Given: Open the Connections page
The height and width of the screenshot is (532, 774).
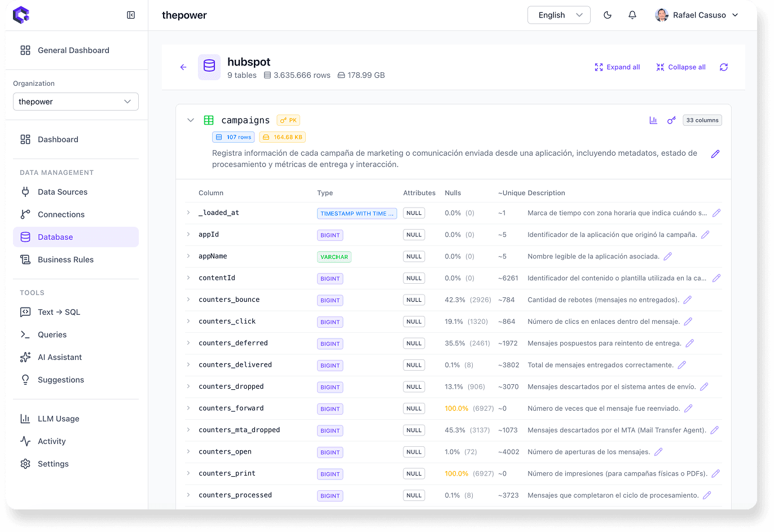Looking at the screenshot, I should coord(76,214).
